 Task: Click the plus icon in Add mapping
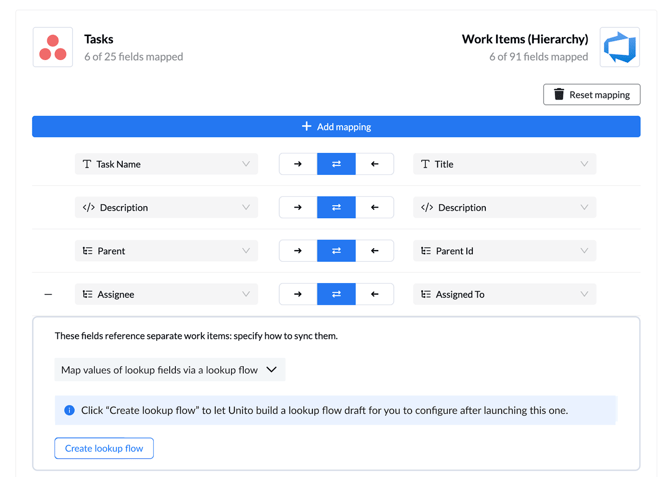pyautogui.click(x=306, y=127)
